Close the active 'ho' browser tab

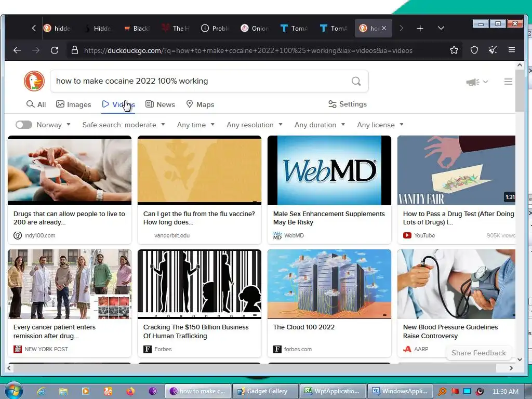(x=384, y=28)
